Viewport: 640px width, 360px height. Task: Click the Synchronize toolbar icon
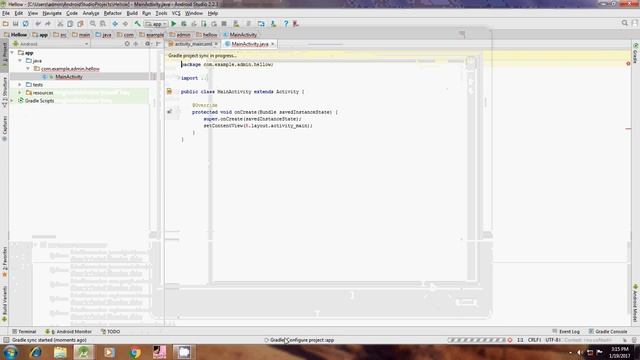pos(25,24)
